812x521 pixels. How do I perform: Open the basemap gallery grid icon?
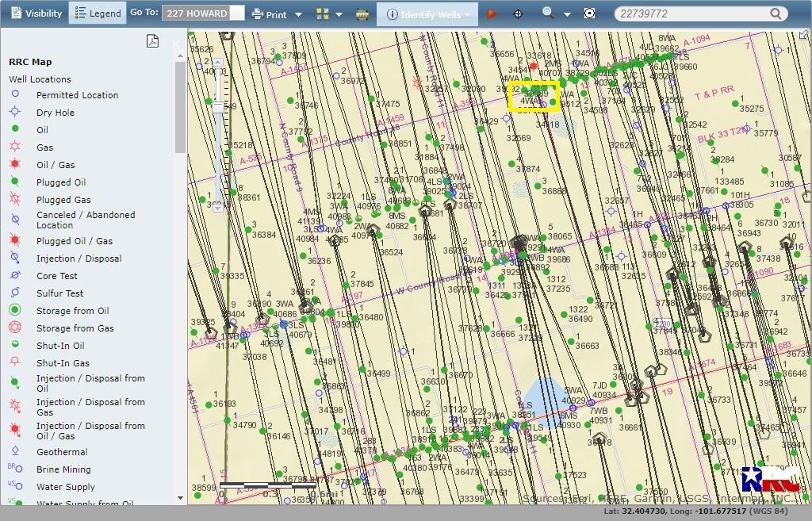tap(323, 14)
